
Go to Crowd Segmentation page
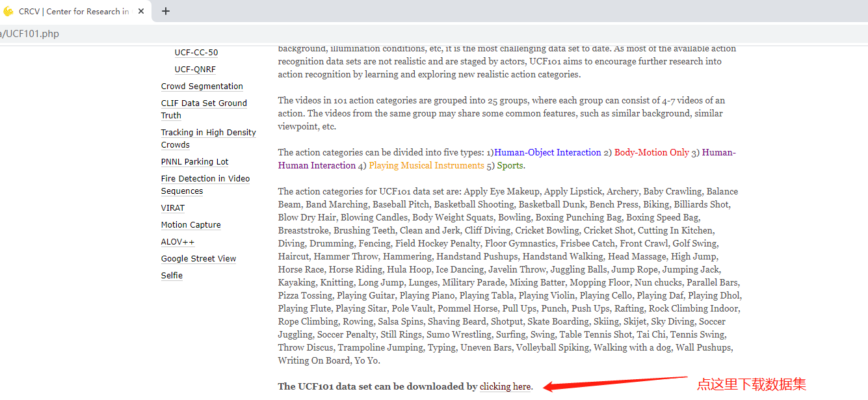[202, 87]
